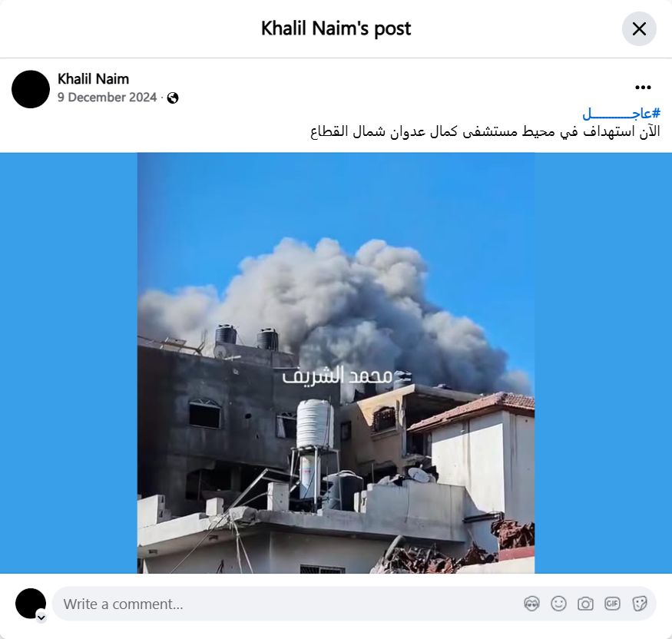Open the three-dot post options menu

pyautogui.click(x=643, y=88)
